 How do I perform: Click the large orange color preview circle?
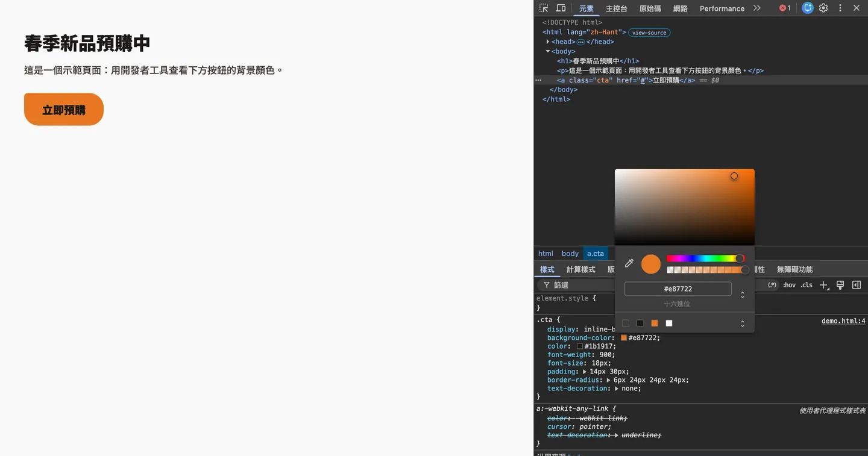tap(651, 264)
